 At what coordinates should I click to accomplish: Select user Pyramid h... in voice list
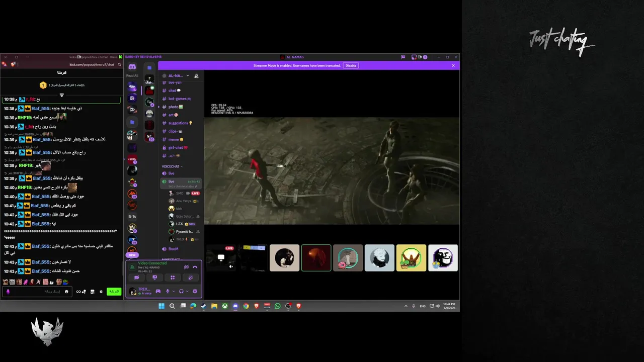[184, 231]
